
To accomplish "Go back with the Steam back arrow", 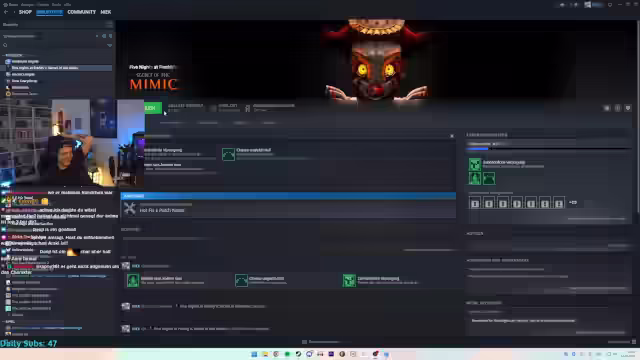I will click(x=6, y=12).
